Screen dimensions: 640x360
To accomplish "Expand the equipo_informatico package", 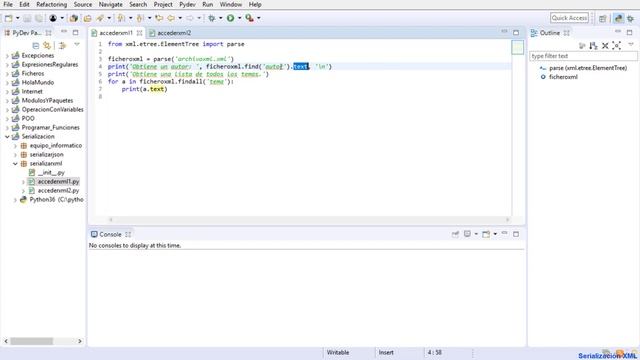I will click(x=16, y=146).
